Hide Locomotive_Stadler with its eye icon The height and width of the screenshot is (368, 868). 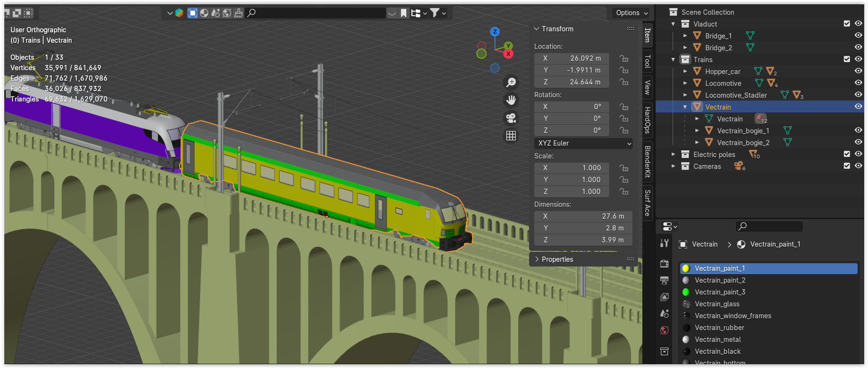(x=858, y=94)
